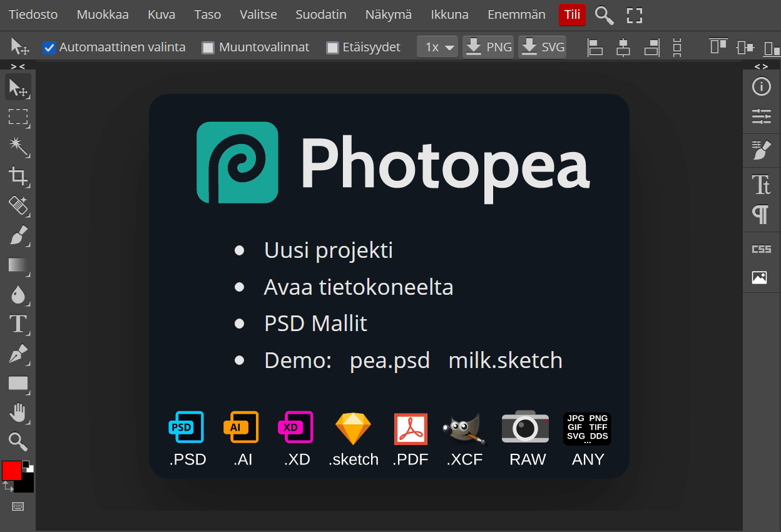Click the black background color swatch
Image resolution: width=781 pixels, height=532 pixels.
point(26,484)
